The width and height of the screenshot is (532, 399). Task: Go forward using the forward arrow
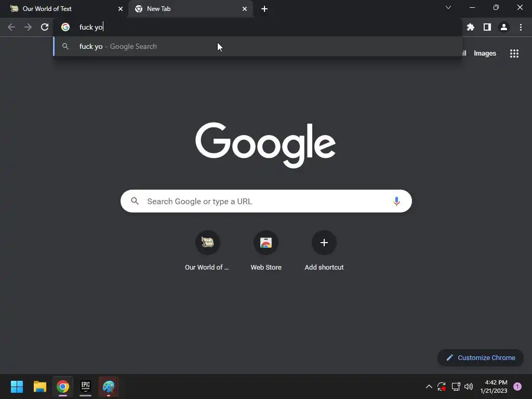click(28, 27)
